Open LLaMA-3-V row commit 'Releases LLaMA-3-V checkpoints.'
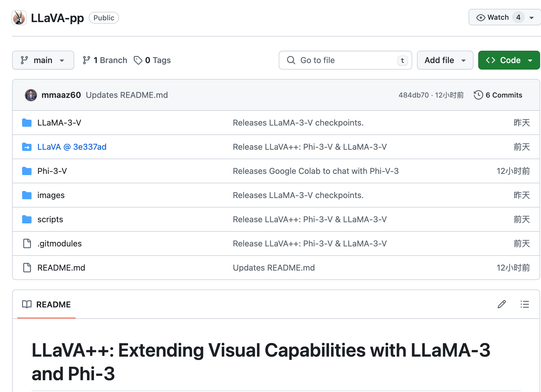541x392 pixels. pos(298,123)
